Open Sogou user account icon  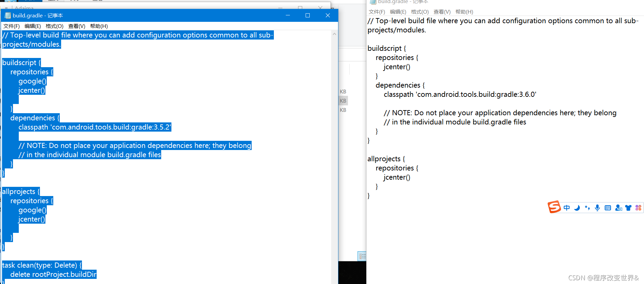(618, 208)
